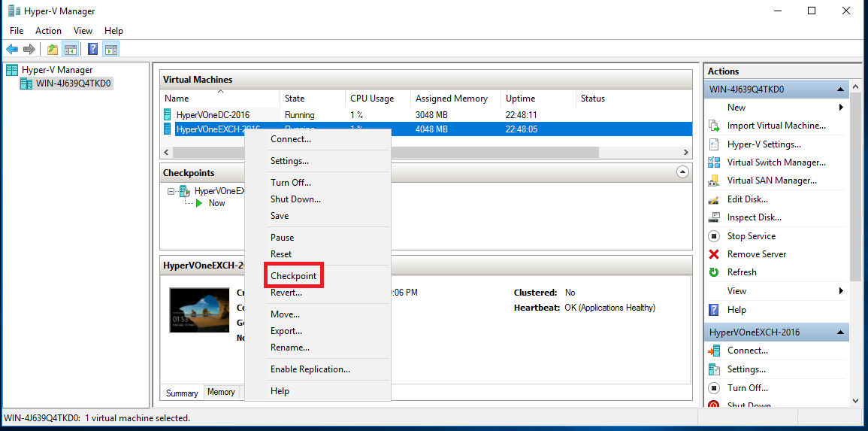The width and height of the screenshot is (868, 431).
Task: Click the WIN-4J639Q4TKD0 server icon in tree
Action: coord(26,83)
